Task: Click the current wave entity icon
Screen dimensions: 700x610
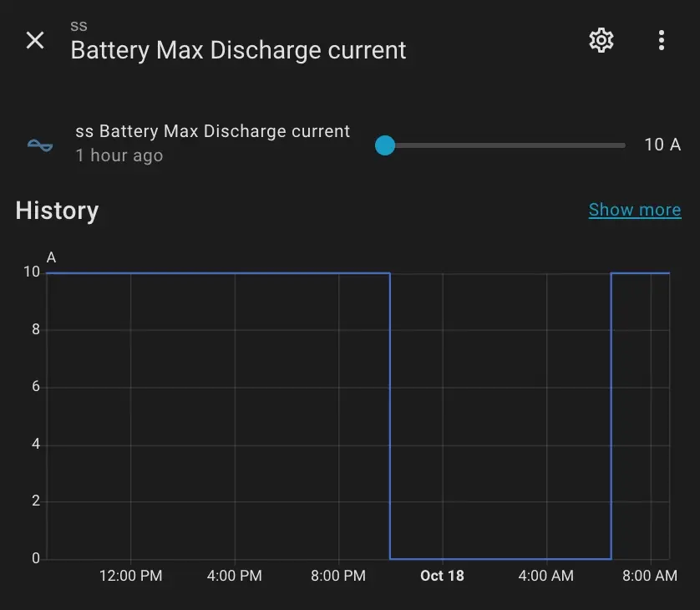Action: tap(40, 145)
